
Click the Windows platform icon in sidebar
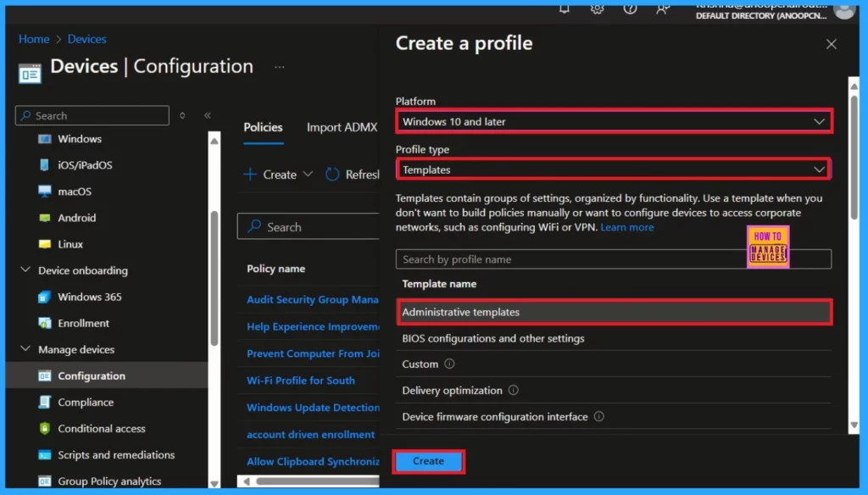[45, 139]
